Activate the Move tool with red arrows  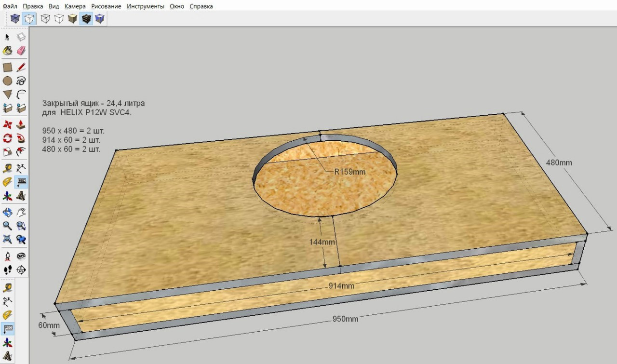(x=8, y=125)
